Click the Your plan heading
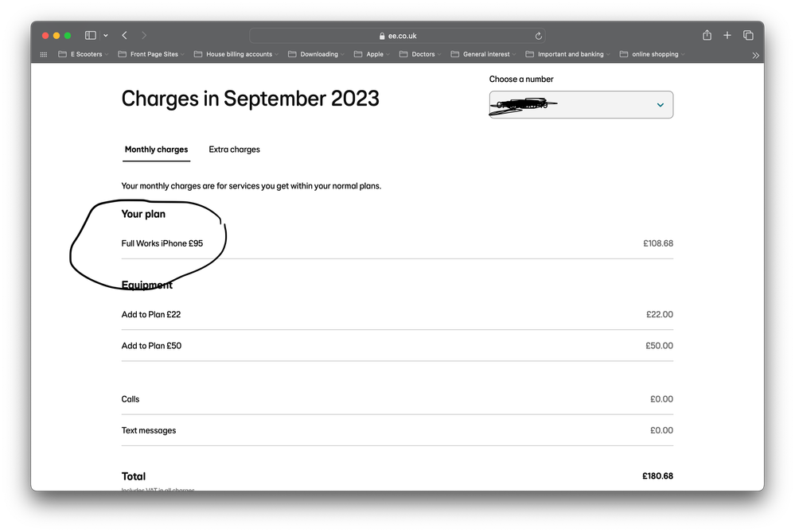The image size is (795, 532). 143,215
